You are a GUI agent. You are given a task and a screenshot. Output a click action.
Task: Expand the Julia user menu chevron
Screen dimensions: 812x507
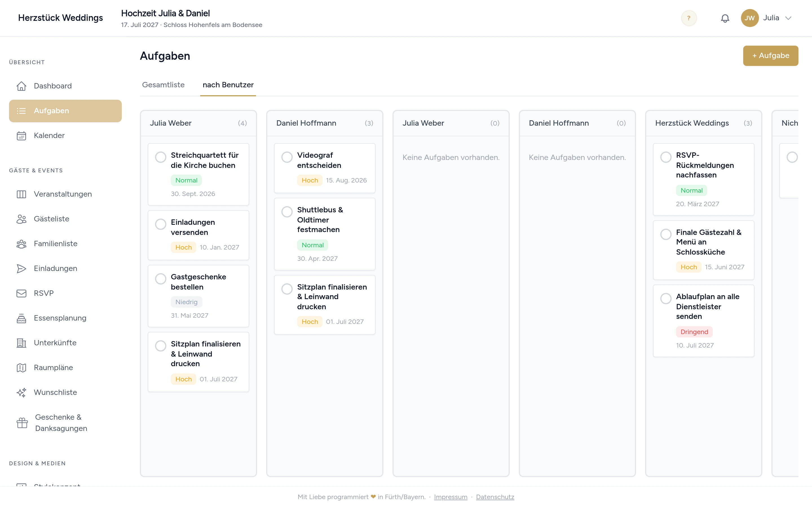point(789,18)
